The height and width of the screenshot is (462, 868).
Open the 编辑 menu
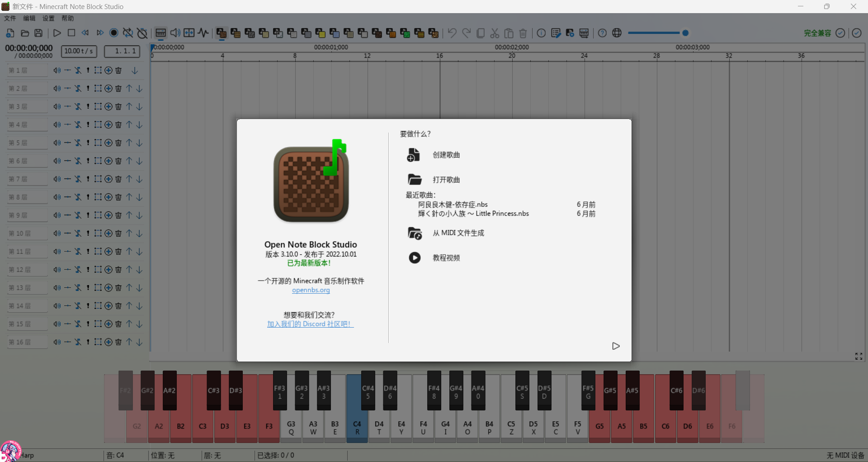(29, 18)
